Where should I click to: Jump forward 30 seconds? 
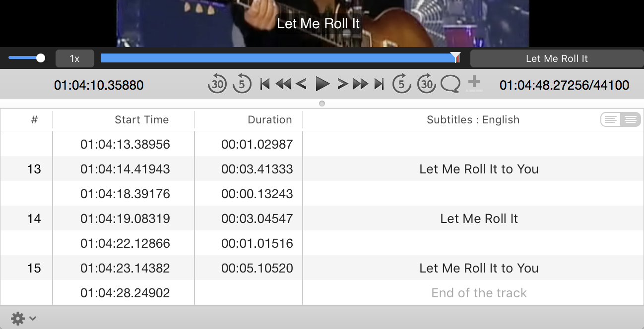pyautogui.click(x=426, y=84)
